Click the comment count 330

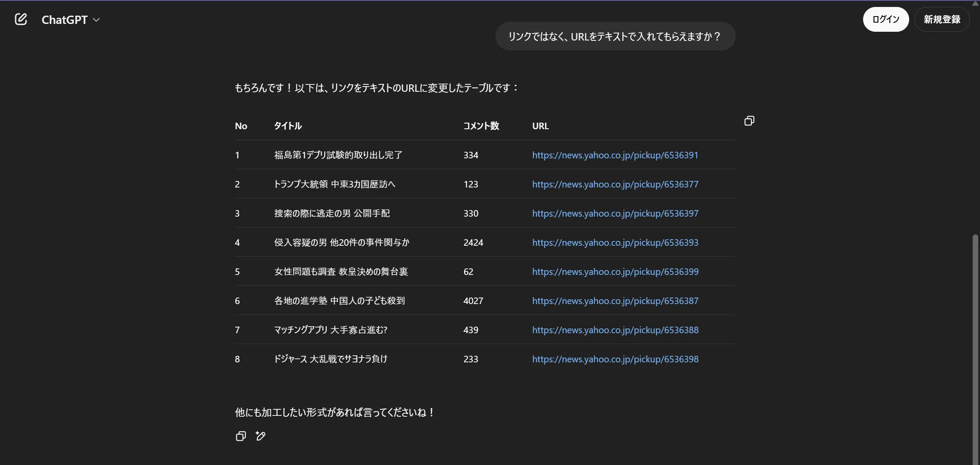[471, 213]
